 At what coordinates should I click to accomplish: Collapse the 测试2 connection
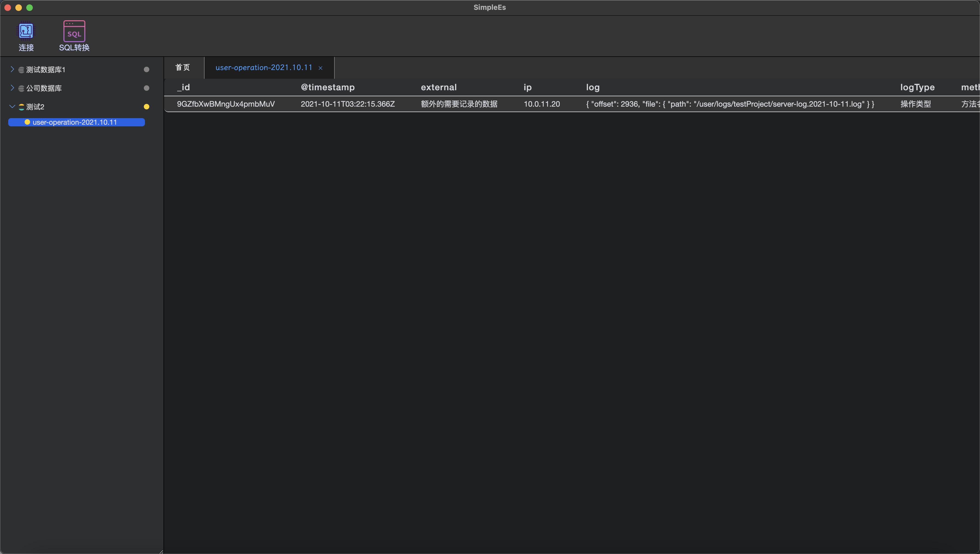(12, 107)
